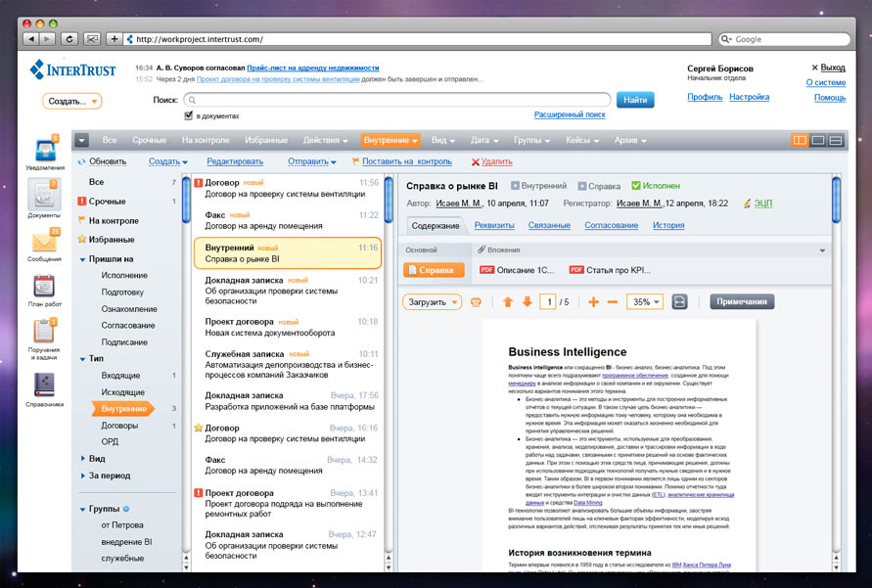Viewport: 872px width, 588px height.
Task: Zoom in with the orange plus icon
Action: pos(594,302)
